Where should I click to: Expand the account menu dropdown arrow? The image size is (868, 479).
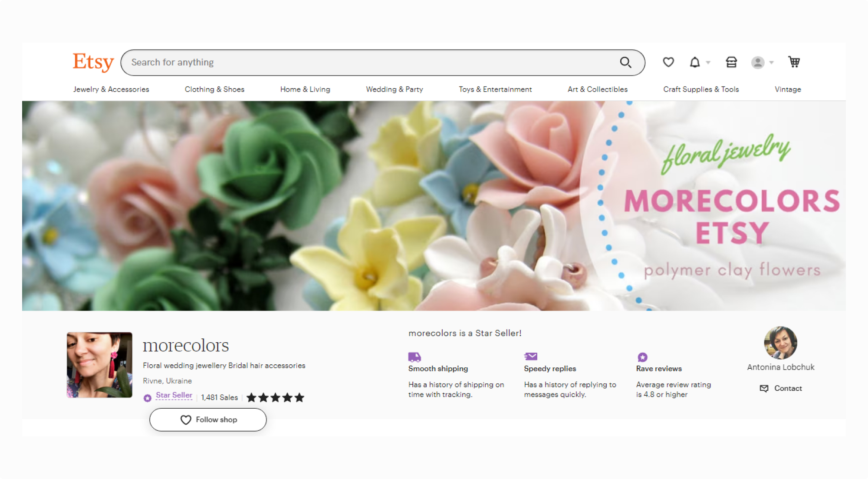coord(771,63)
